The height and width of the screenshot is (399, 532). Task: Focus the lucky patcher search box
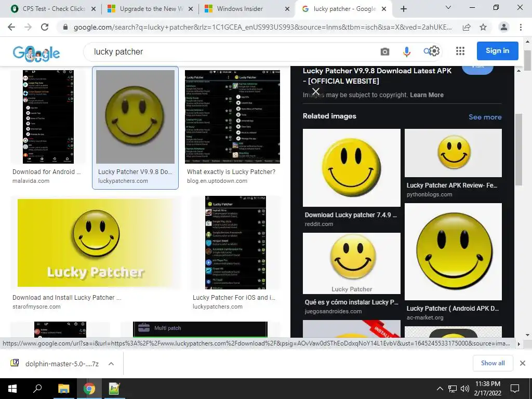coord(234,51)
